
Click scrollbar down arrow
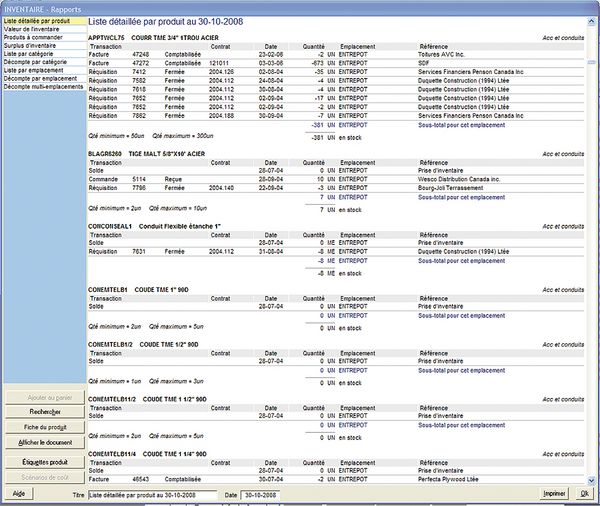[592, 480]
